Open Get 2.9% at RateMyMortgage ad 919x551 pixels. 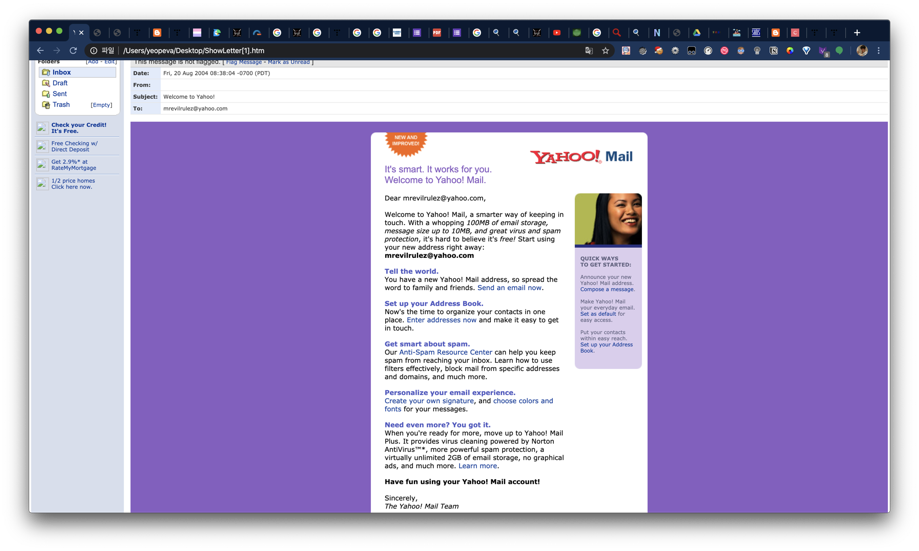pyautogui.click(x=73, y=165)
